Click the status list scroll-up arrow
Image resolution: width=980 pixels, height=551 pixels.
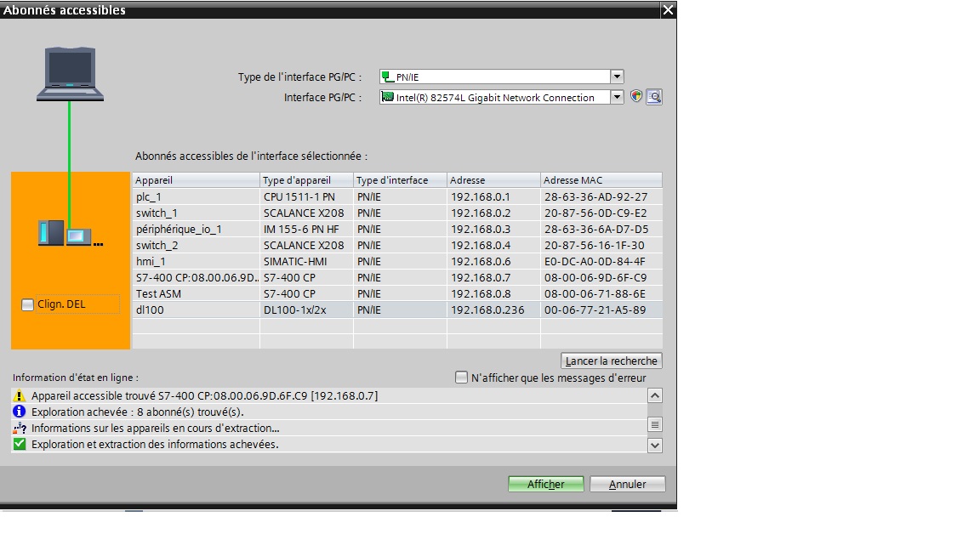coord(654,395)
